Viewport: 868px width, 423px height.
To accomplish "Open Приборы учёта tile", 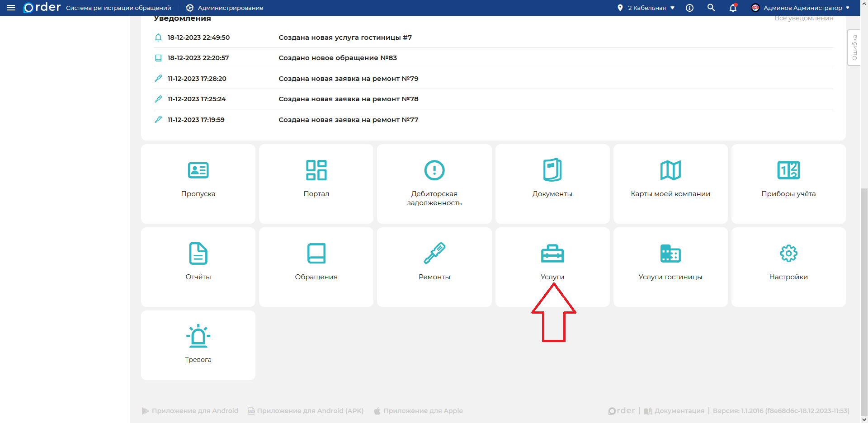I will coord(788,183).
